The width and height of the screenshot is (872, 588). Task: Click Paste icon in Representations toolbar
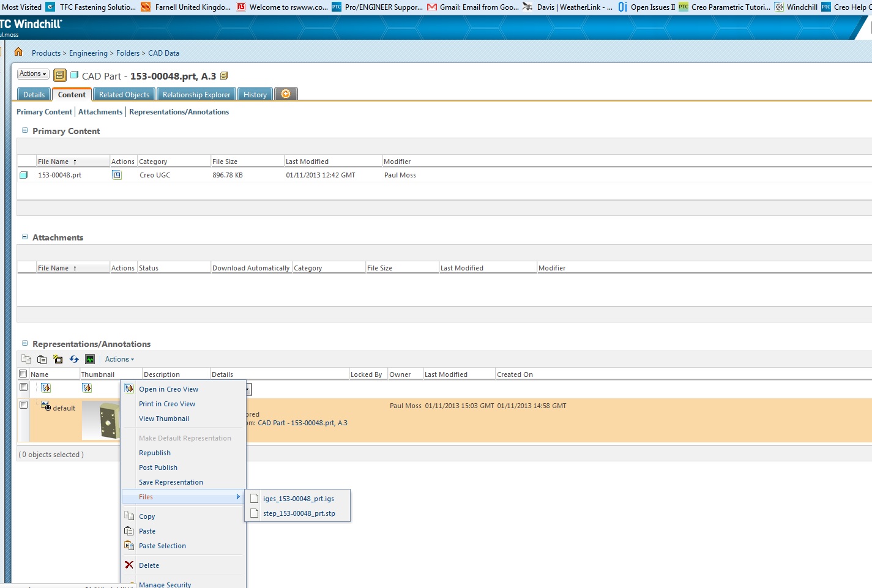[42, 359]
